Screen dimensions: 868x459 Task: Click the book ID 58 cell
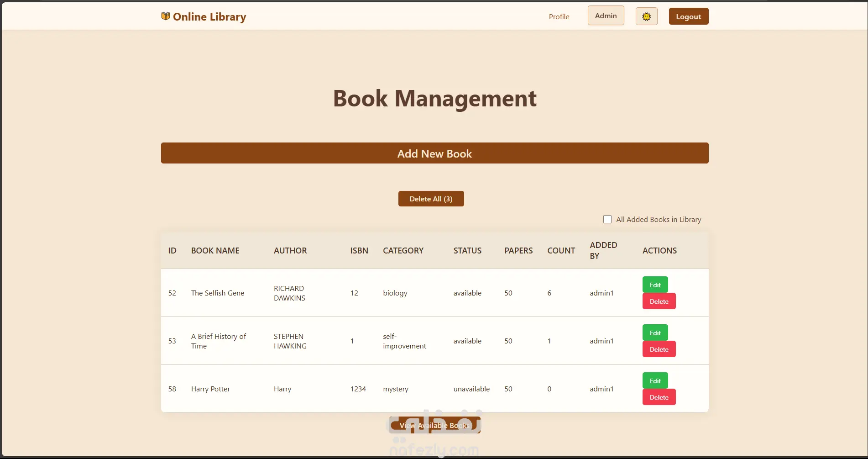[172, 389]
